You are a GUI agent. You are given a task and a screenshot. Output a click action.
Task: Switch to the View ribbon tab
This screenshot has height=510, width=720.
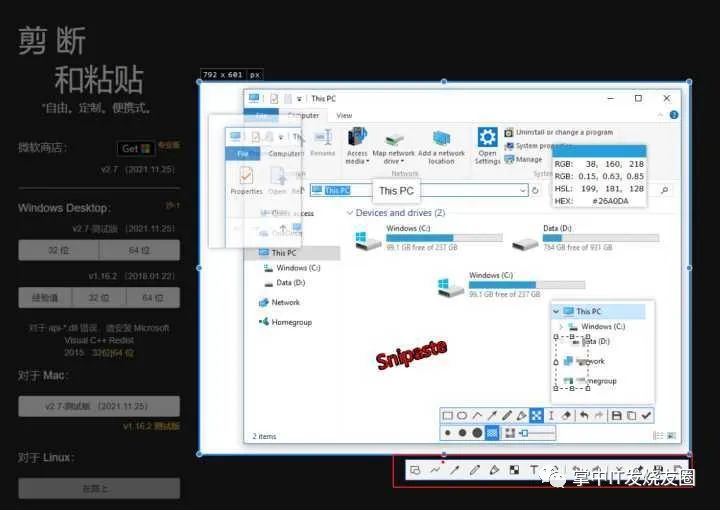pos(344,116)
